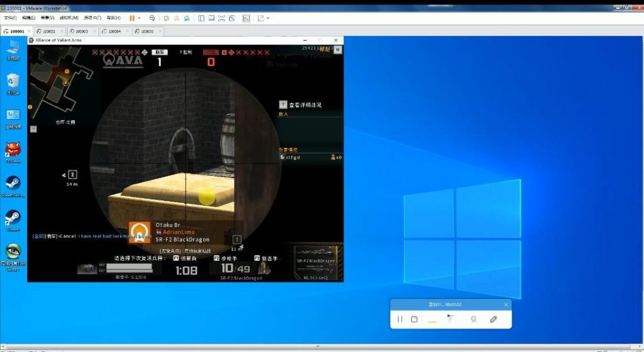Click the T 查看详细战况 button
The image size is (644, 352).
pos(301,105)
